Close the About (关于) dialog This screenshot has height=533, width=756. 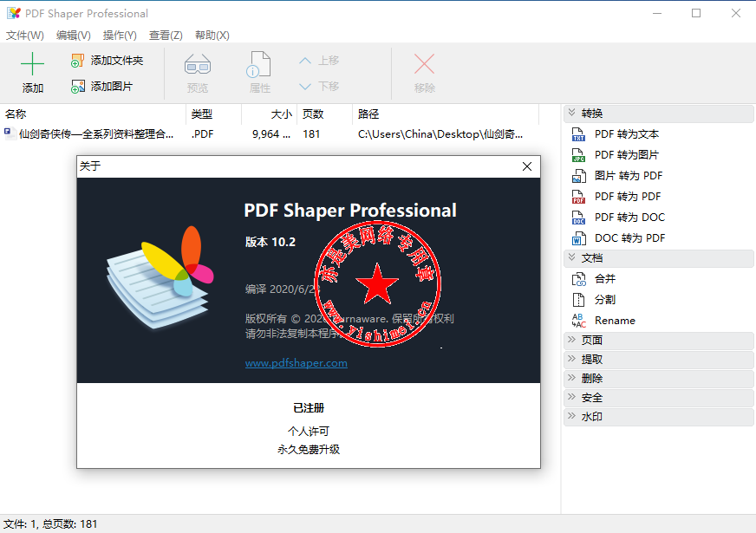click(x=527, y=166)
